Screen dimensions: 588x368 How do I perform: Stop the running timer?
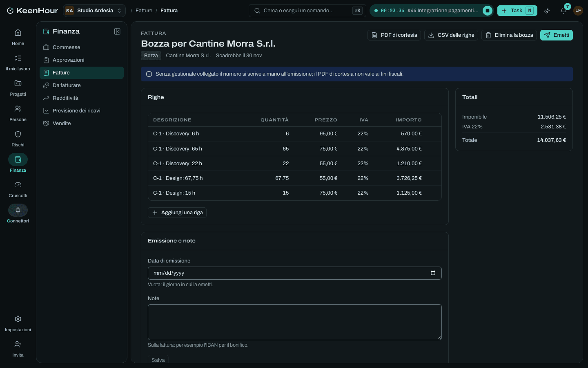click(x=487, y=11)
